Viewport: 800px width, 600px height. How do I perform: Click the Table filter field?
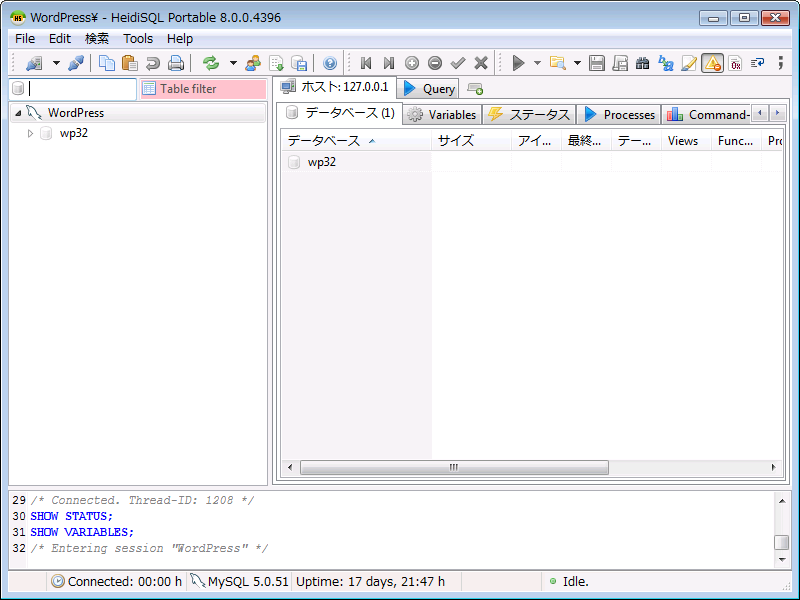click(x=203, y=89)
